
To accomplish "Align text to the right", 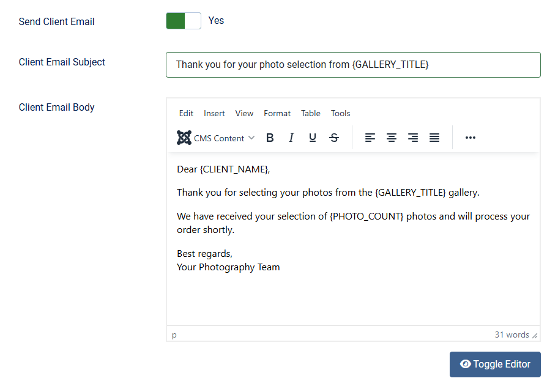I will click(x=413, y=138).
